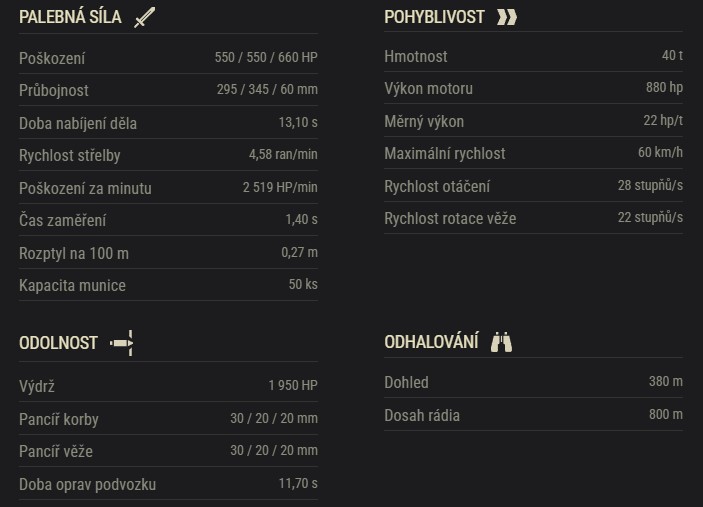
Task: Click the binoculars icon beside Odhalování
Action: [502, 343]
